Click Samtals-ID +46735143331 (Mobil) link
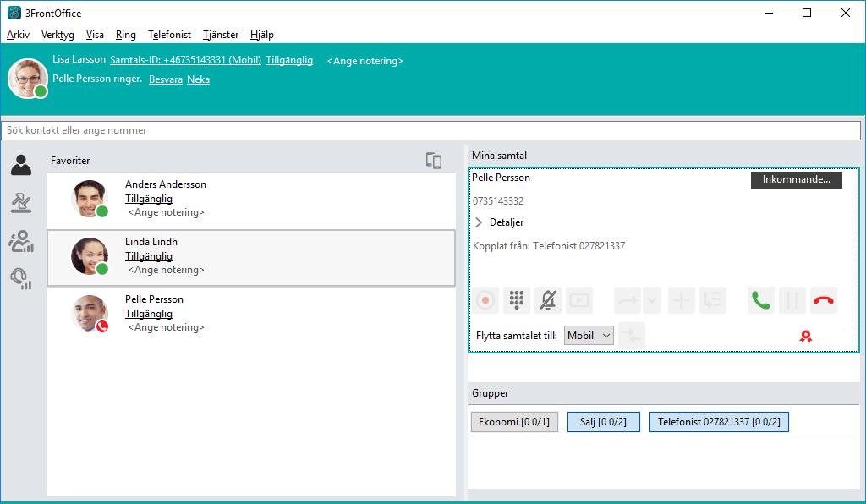 [185, 60]
